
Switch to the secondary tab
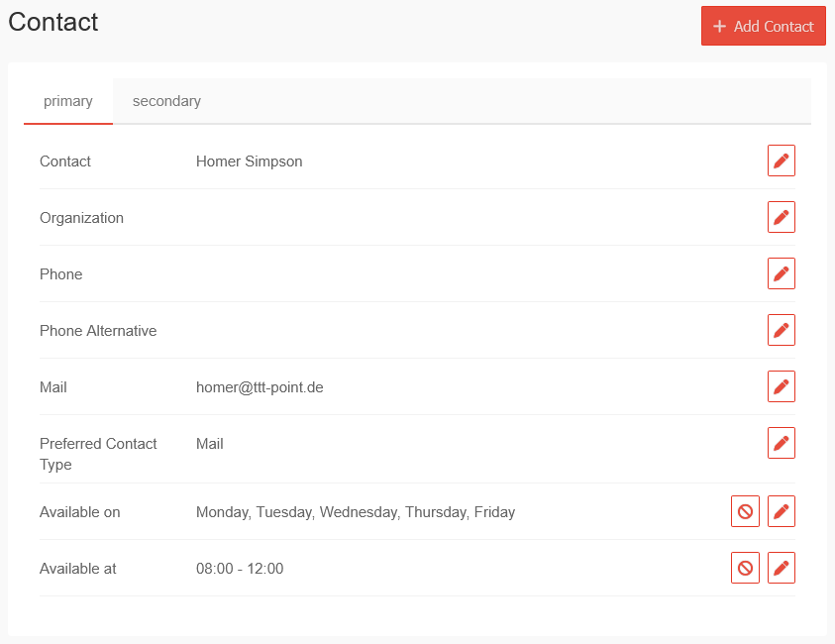[166, 101]
